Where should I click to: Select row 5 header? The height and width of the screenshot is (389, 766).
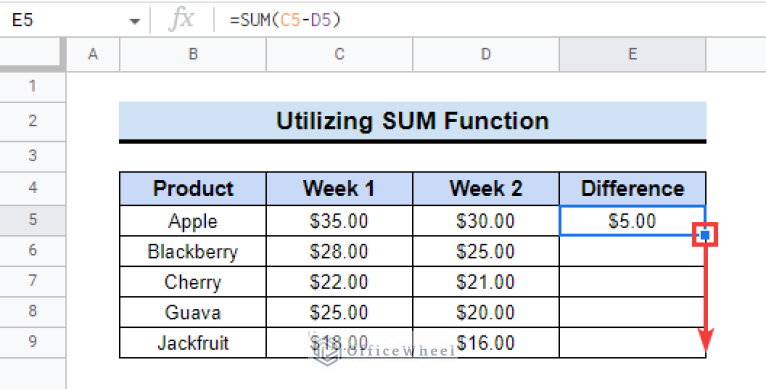click(x=32, y=220)
